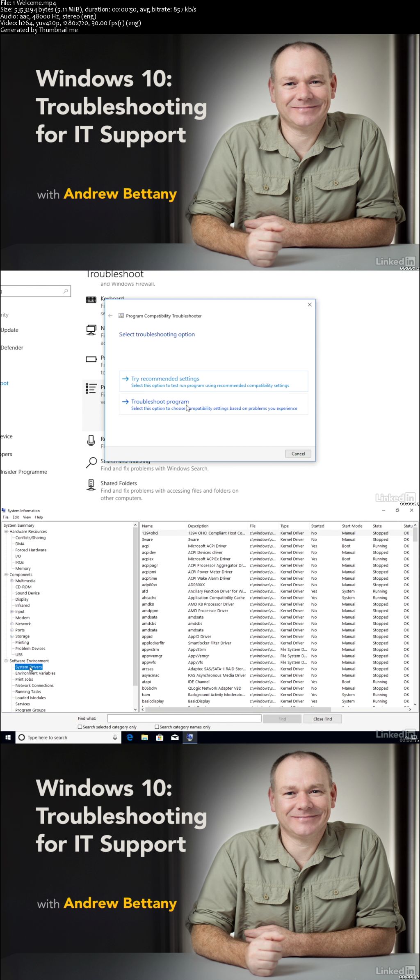
Task: Select Services tree item
Action: [23, 704]
